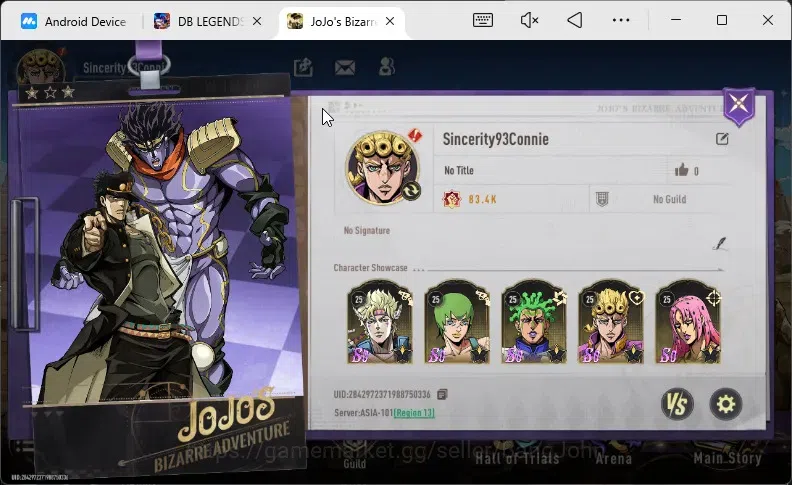Toggle the emulator sound mute icon

(x=529, y=20)
